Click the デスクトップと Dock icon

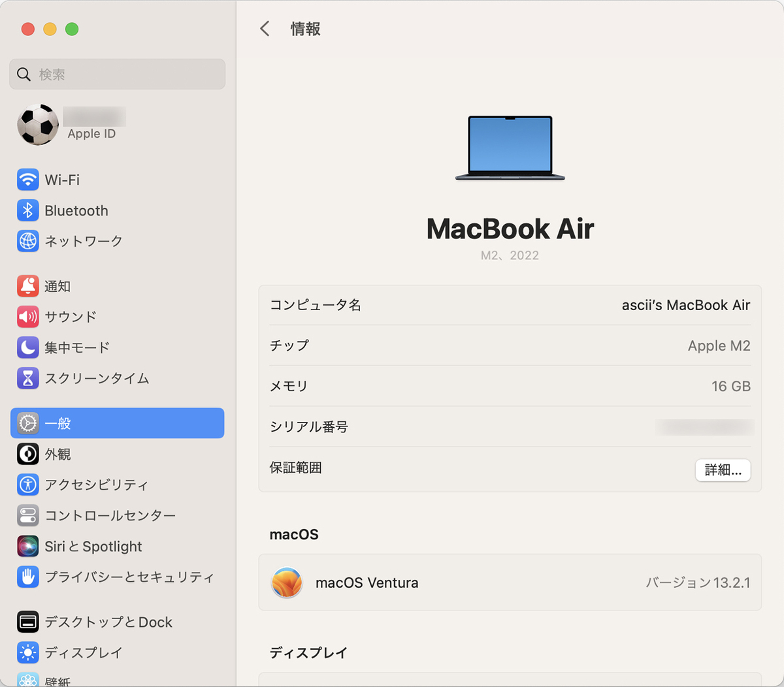coord(28,622)
